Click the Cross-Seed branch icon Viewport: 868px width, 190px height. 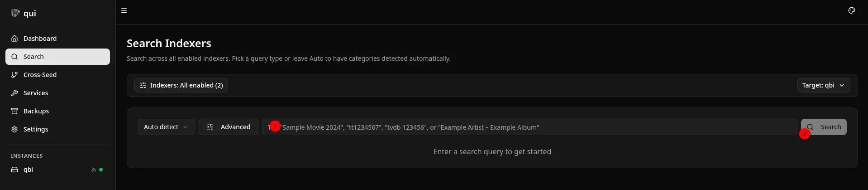point(14,75)
